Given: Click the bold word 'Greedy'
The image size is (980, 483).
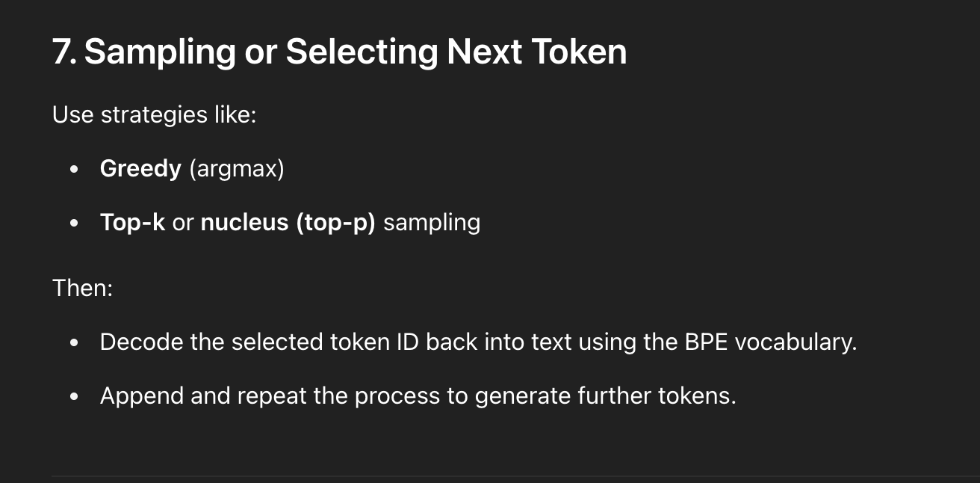Looking at the screenshot, I should (x=140, y=169).
